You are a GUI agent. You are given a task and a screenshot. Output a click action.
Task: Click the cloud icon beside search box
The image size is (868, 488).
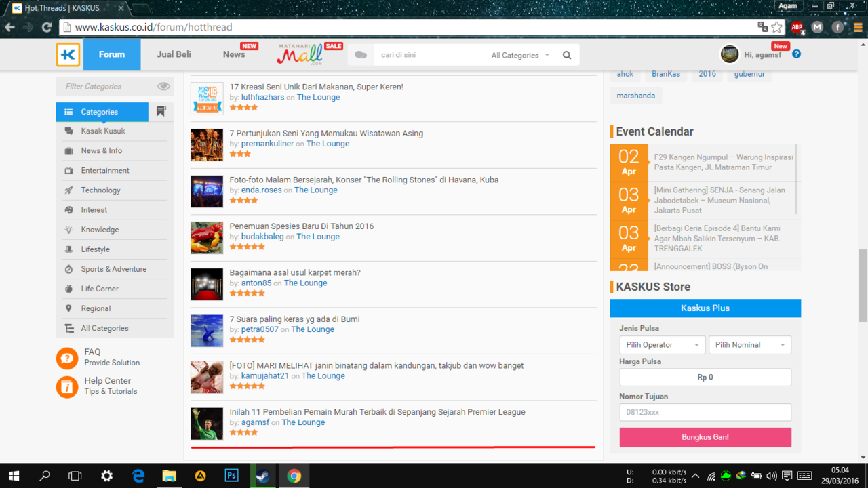point(361,55)
